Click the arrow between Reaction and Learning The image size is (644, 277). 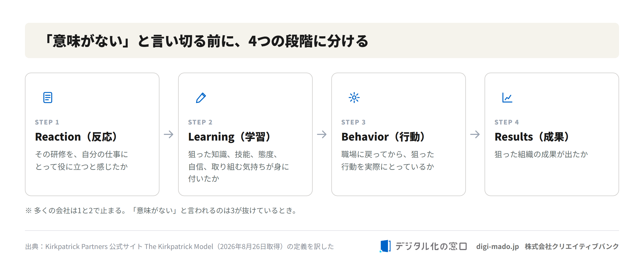click(x=169, y=134)
